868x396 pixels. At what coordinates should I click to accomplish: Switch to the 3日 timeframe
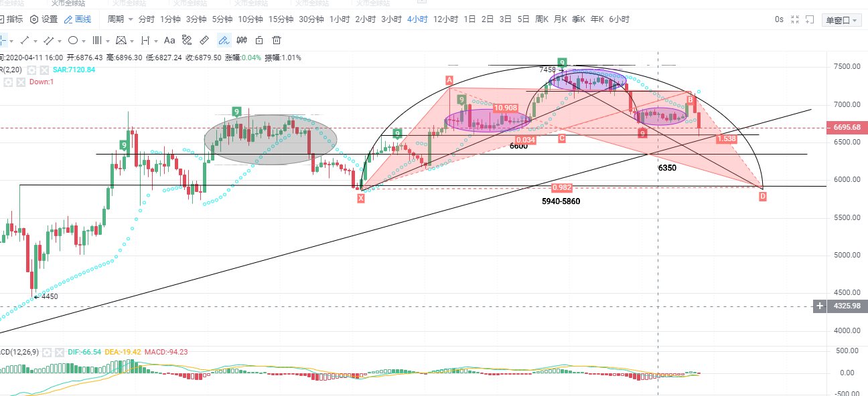point(506,19)
